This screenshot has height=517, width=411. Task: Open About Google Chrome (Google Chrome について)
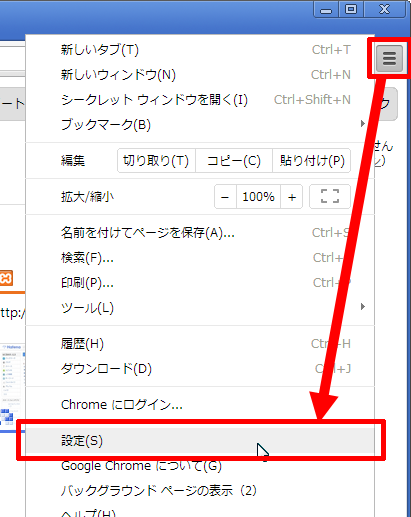(200, 466)
